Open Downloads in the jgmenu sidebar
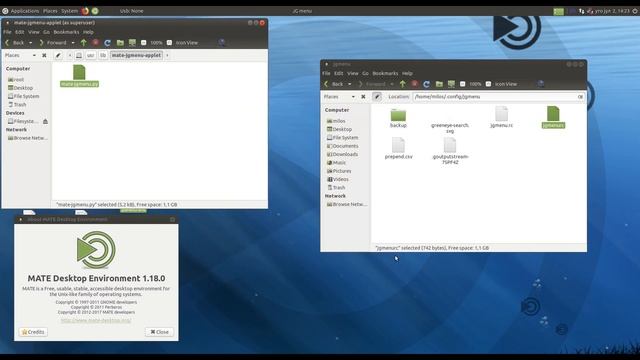 point(342,154)
